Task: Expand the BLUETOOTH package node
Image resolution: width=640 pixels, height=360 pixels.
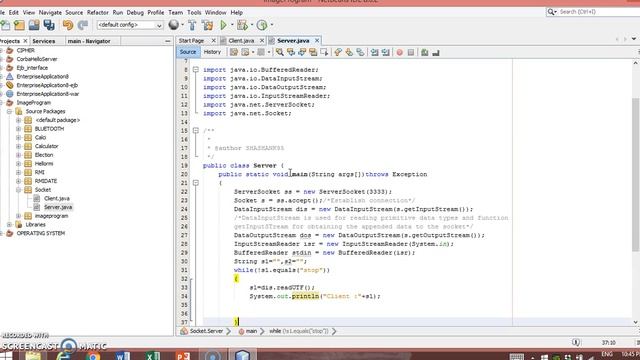Action: click(x=18, y=129)
